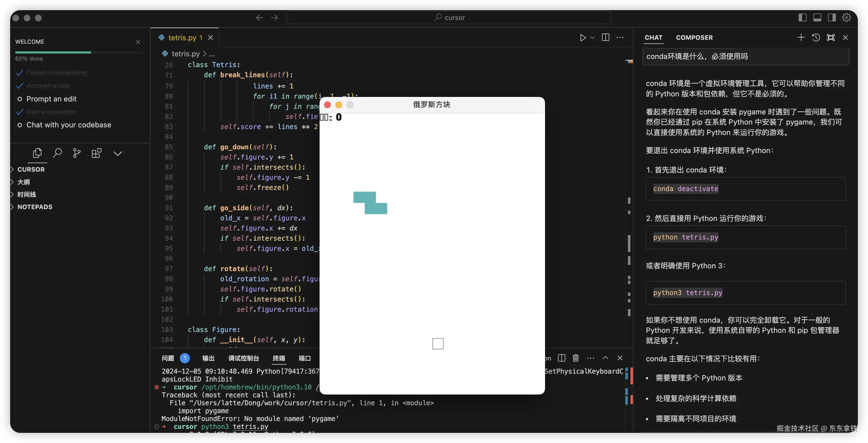Open the Extensions view icon
This screenshot has width=868, height=443.
pos(97,153)
